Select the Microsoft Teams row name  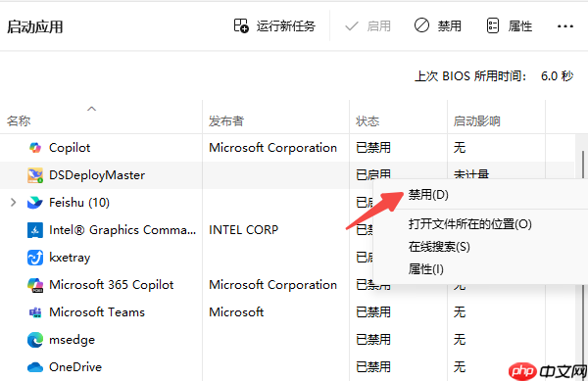click(97, 312)
